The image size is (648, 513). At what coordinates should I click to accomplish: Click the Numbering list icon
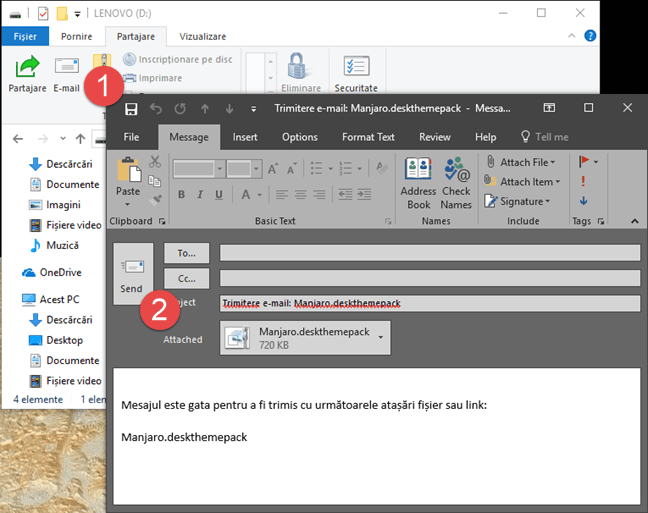(345, 168)
